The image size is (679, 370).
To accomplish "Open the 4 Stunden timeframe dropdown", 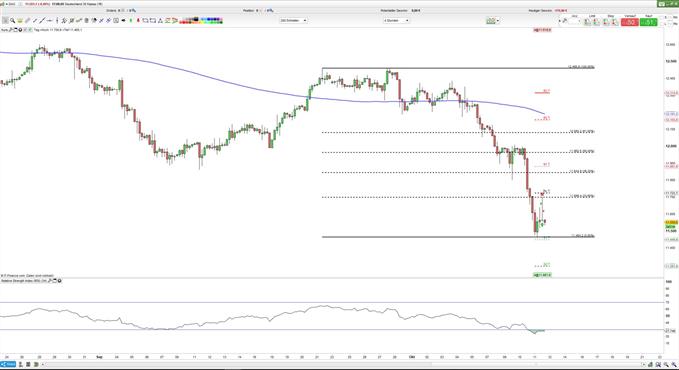I will (x=396, y=20).
